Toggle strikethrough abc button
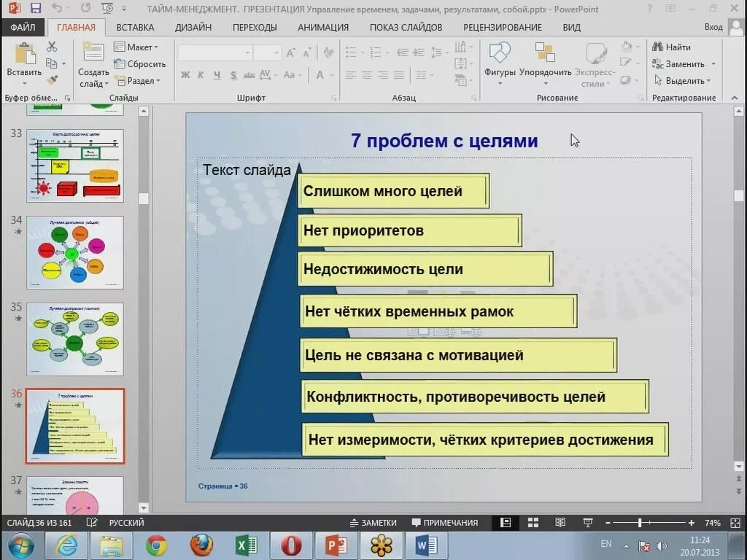 coord(249,75)
